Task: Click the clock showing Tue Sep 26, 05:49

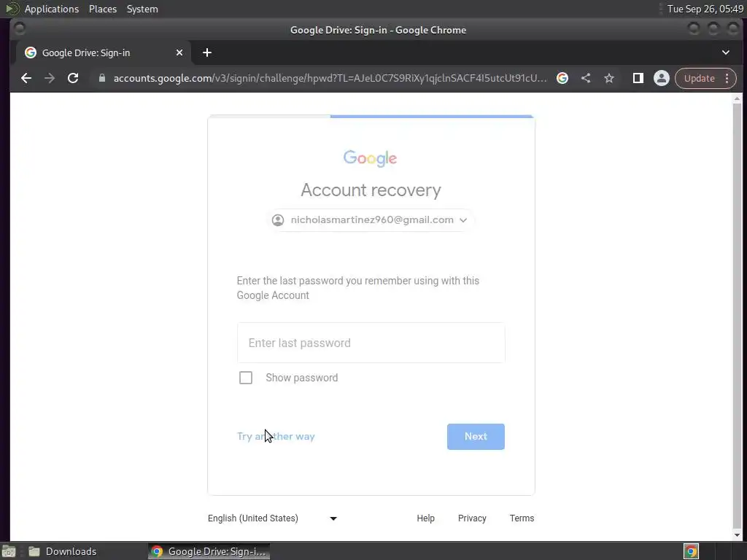Action: pos(705,9)
